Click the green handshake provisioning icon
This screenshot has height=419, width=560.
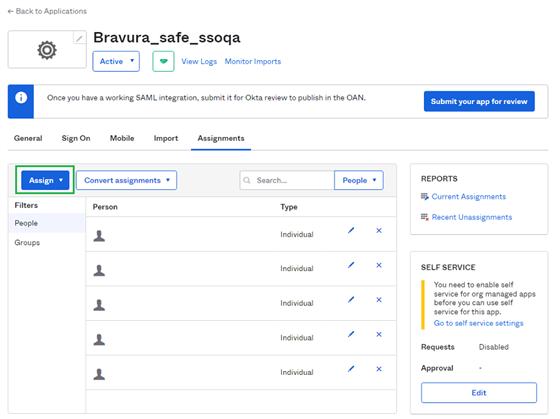click(x=163, y=61)
